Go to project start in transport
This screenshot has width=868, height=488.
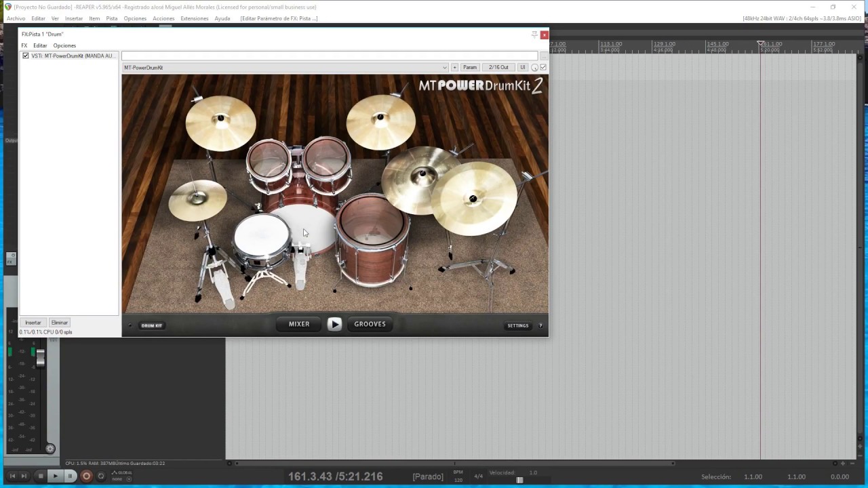tap(12, 476)
